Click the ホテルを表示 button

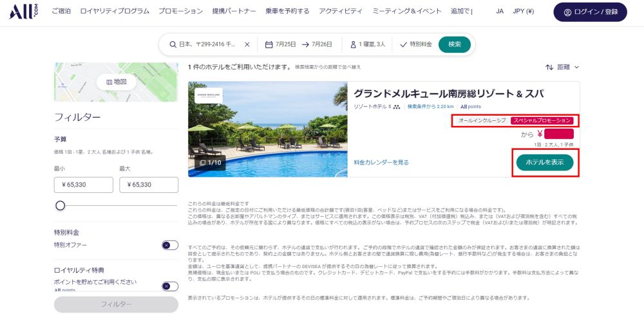544,162
